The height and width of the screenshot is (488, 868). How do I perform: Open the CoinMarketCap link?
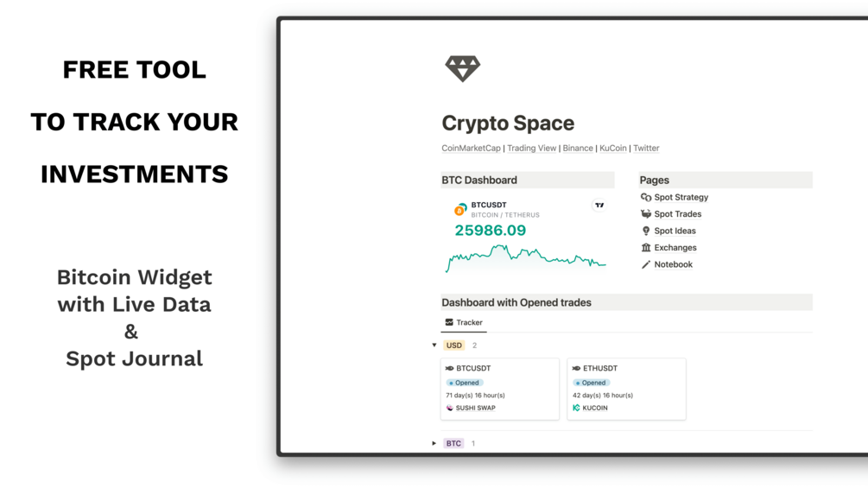471,149
